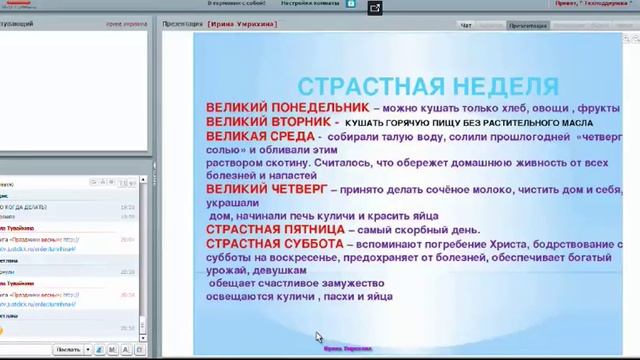Open the last justclick.ru link in chat
Screen dimensions: 640x360
tap(39, 304)
